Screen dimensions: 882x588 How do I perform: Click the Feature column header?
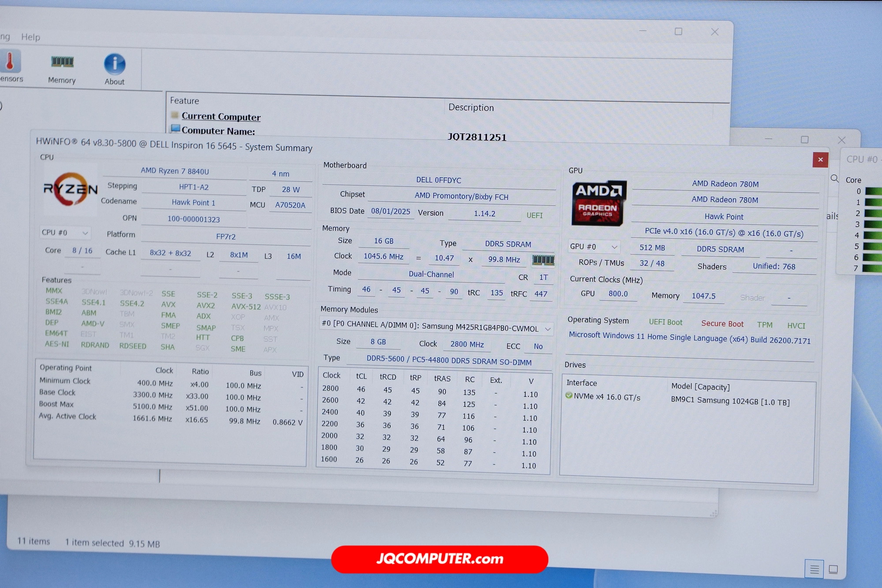coord(185,101)
